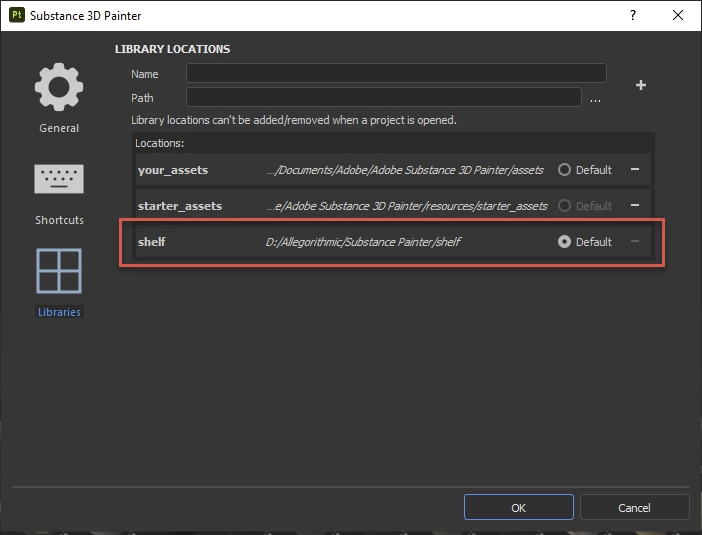Click into the Path input field
Image resolution: width=702 pixels, height=535 pixels.
384,97
